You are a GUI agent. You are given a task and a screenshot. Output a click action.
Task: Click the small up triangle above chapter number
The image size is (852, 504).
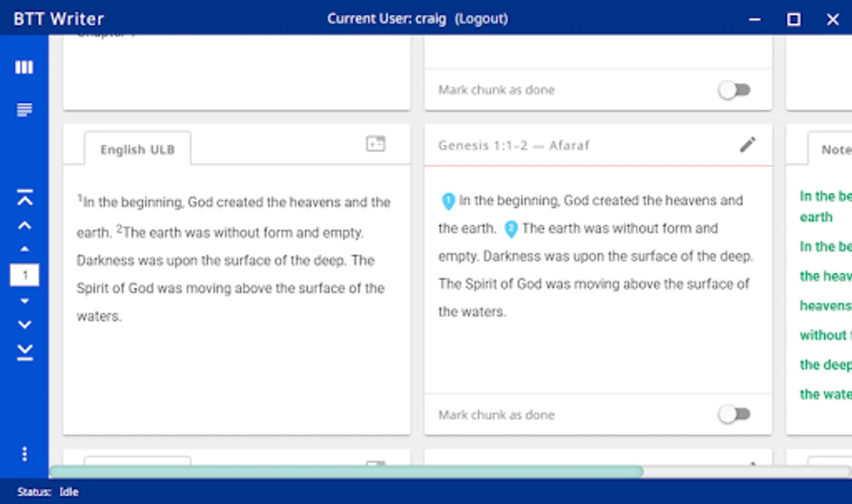point(25,249)
